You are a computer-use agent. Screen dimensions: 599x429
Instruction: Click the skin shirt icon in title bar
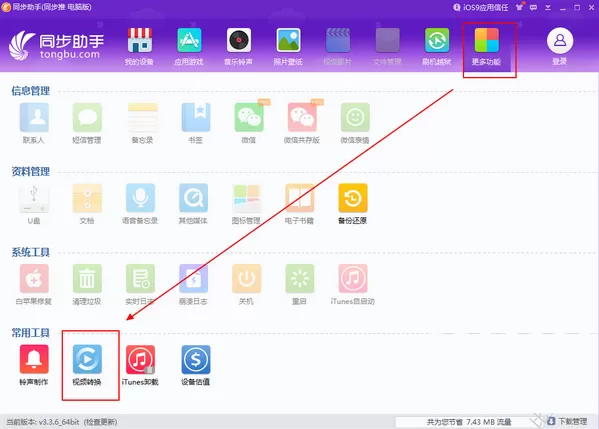pyautogui.click(x=519, y=7)
